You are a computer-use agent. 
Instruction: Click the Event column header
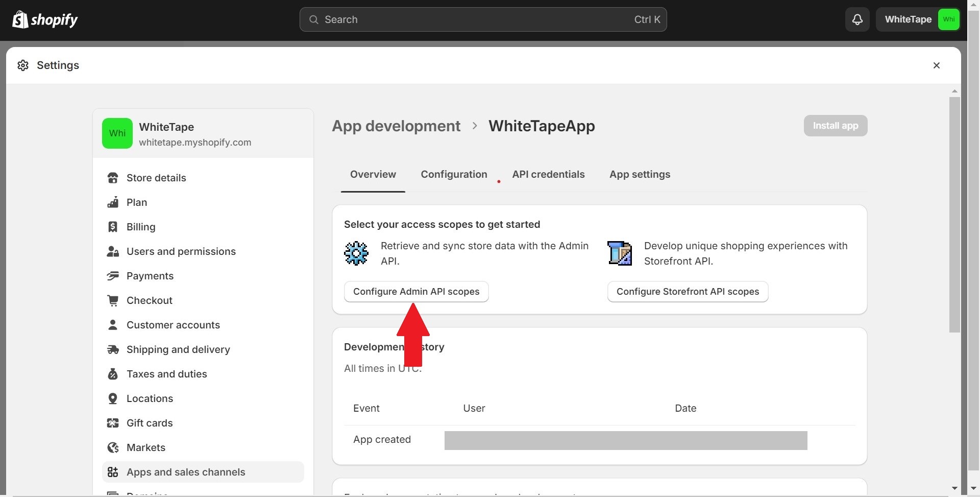[x=366, y=408]
